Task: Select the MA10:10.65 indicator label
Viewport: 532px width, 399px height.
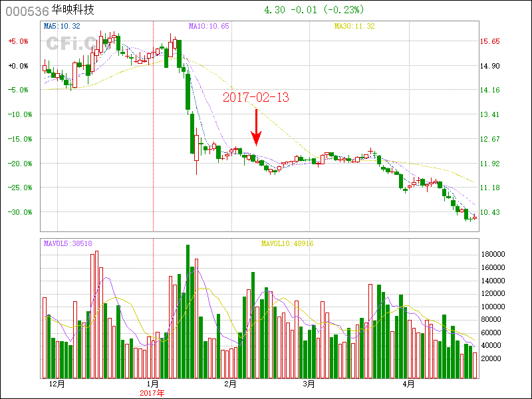Action: point(209,26)
